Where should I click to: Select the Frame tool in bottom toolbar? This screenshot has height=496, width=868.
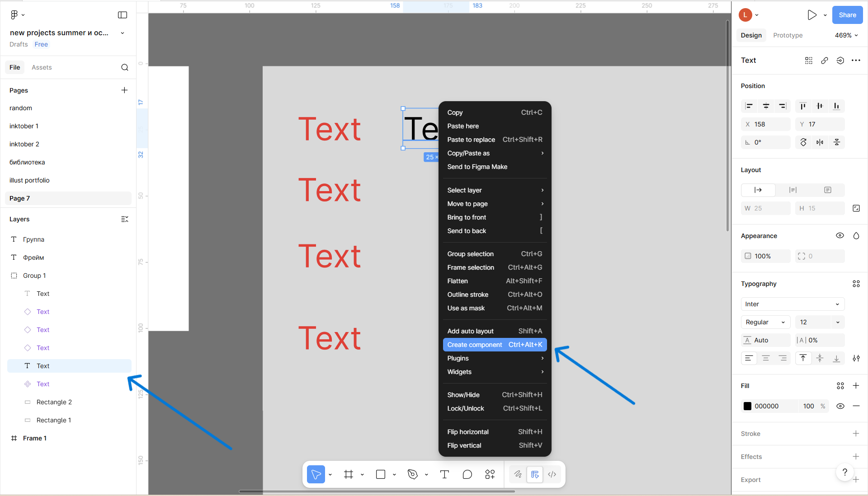point(348,474)
